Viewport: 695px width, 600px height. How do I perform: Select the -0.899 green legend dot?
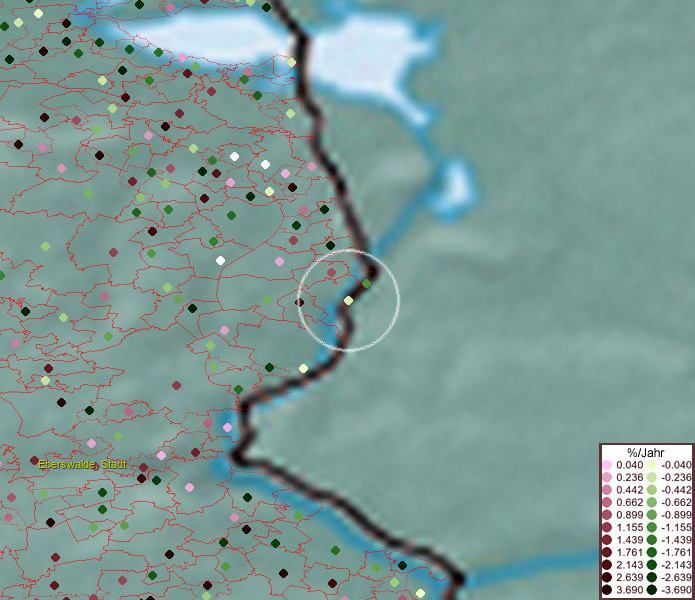pos(652,515)
